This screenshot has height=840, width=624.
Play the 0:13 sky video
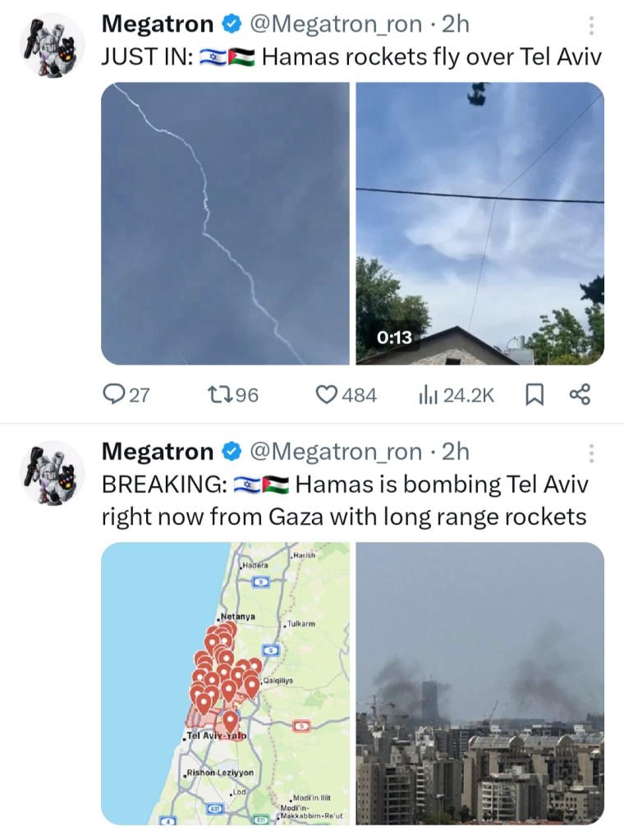[x=479, y=223]
